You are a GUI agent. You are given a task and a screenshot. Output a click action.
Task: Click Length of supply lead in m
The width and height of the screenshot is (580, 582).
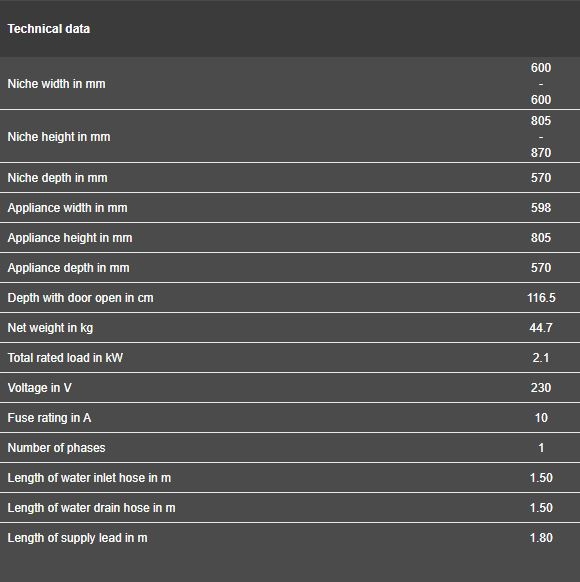pyautogui.click(x=78, y=537)
